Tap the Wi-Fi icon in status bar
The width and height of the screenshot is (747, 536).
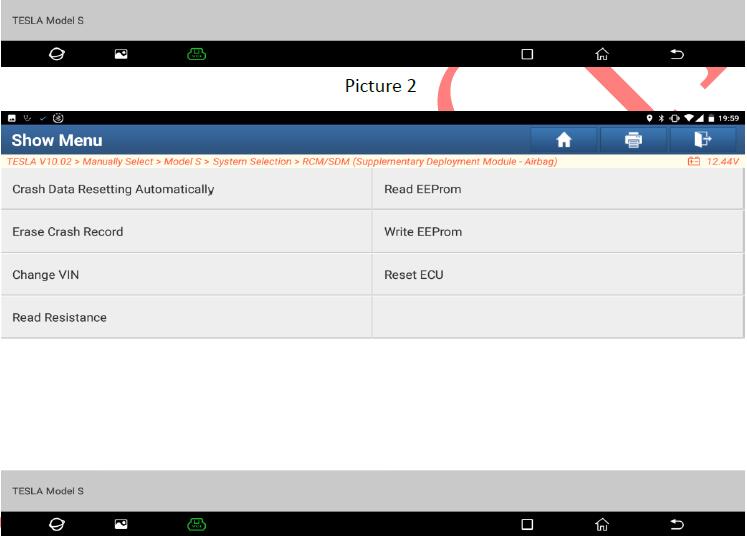click(689, 118)
